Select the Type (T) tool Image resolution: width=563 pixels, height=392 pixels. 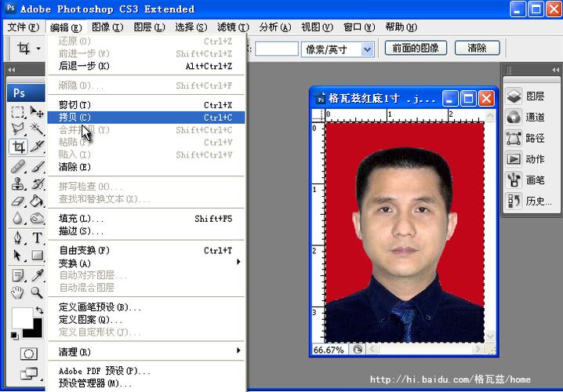tap(37, 238)
